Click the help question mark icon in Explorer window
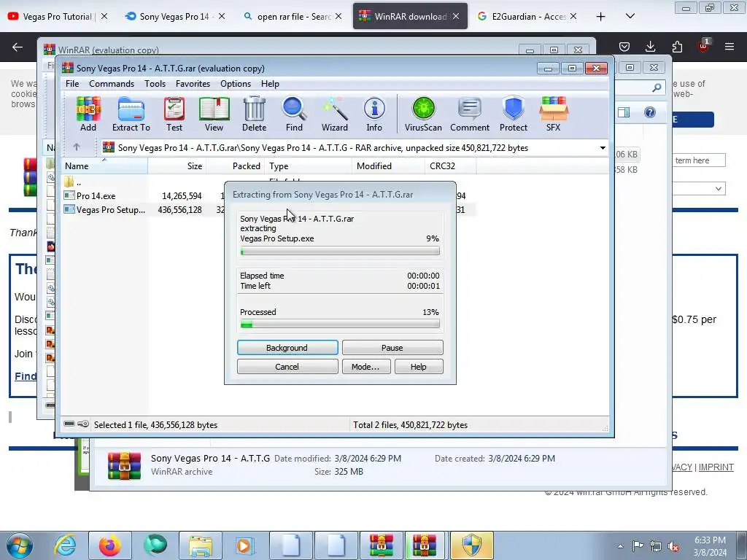The height and width of the screenshot is (560, 747). pos(650,112)
